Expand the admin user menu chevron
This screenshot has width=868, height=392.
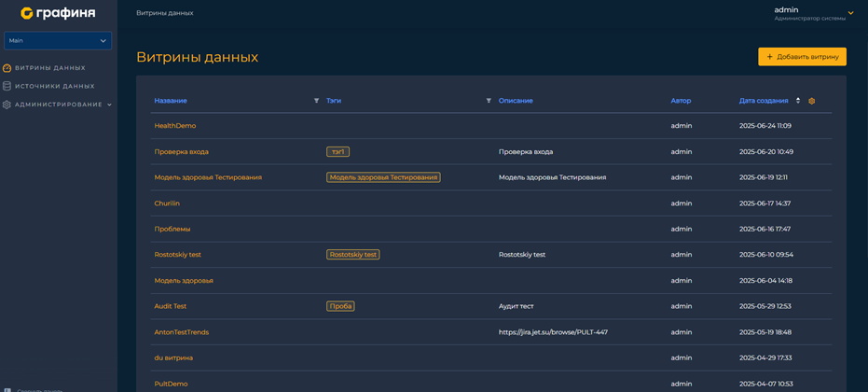click(850, 13)
